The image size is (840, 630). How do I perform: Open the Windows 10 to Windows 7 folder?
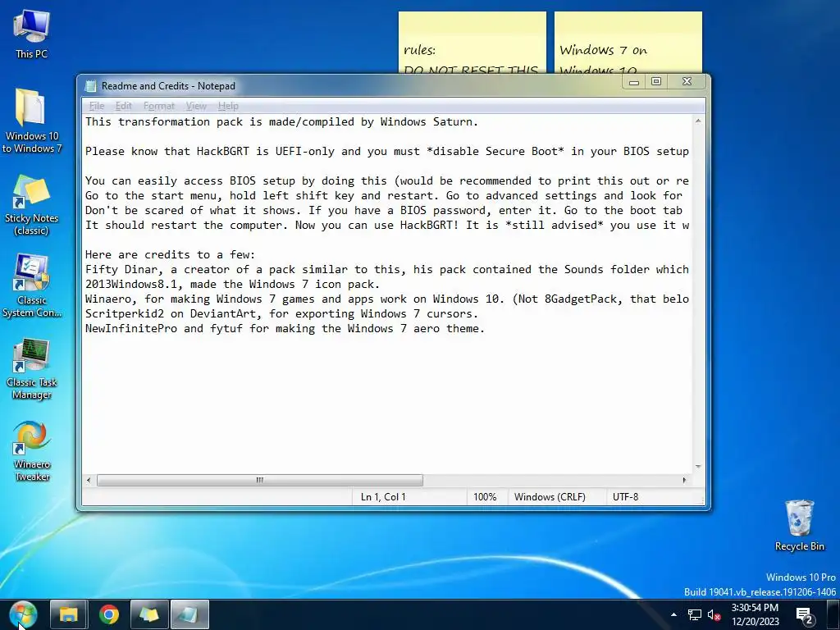click(32, 121)
